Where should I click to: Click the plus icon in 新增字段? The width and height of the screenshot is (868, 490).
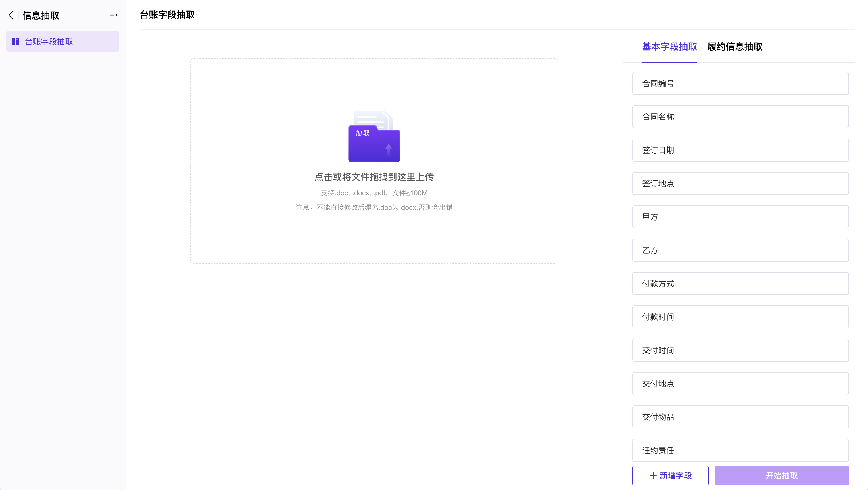[653, 476]
